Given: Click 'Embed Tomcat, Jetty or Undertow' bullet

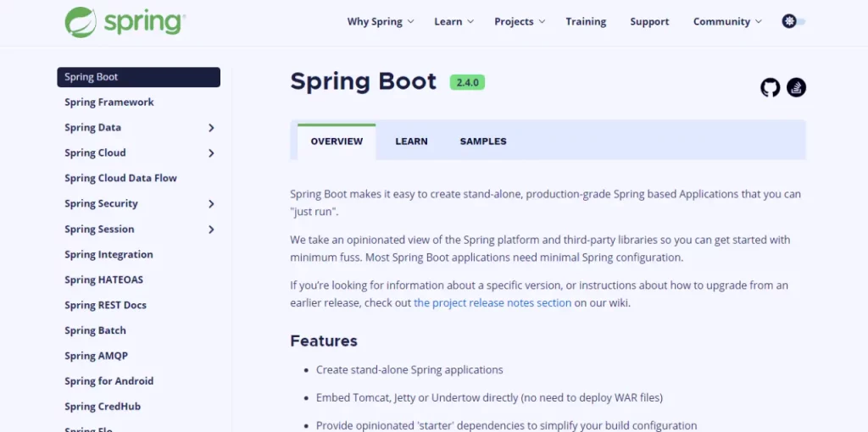Looking at the screenshot, I should tap(489, 398).
